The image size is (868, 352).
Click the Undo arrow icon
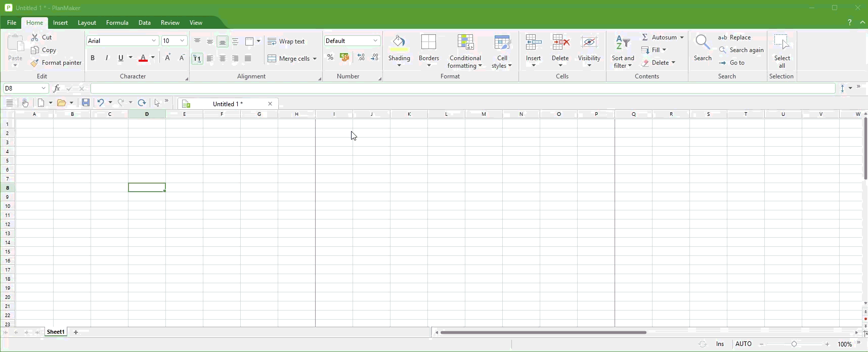tap(101, 103)
